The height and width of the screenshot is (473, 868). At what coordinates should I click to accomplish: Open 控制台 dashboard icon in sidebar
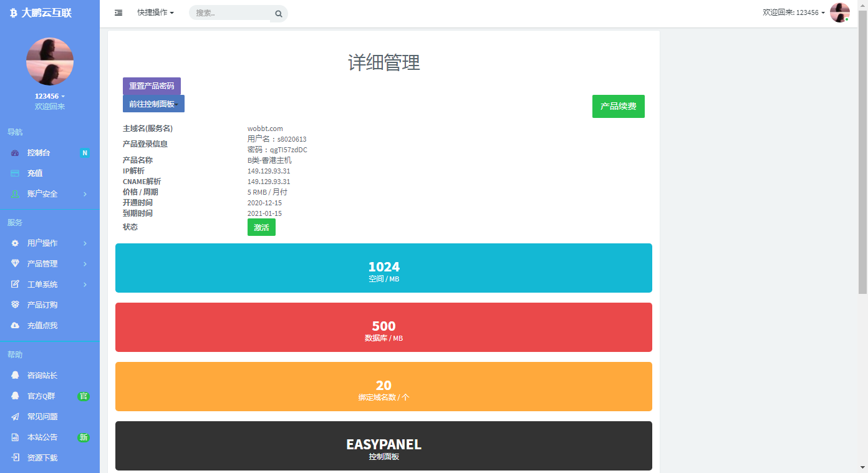pyautogui.click(x=15, y=153)
